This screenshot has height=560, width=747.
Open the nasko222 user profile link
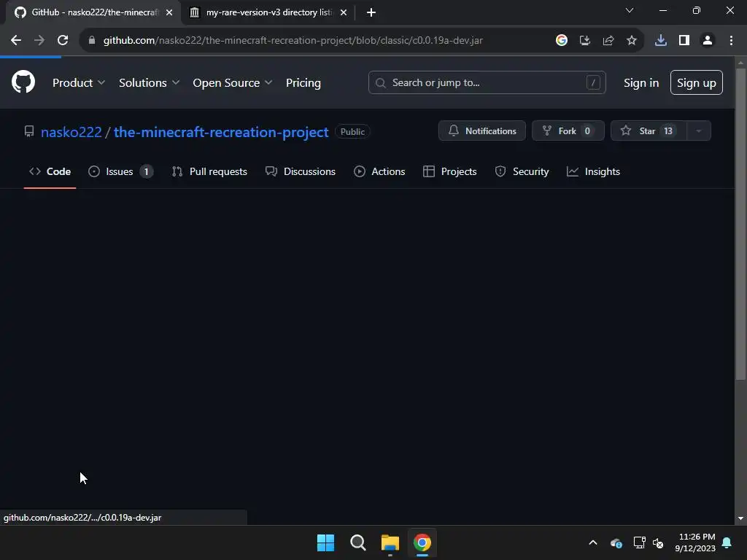(x=71, y=132)
